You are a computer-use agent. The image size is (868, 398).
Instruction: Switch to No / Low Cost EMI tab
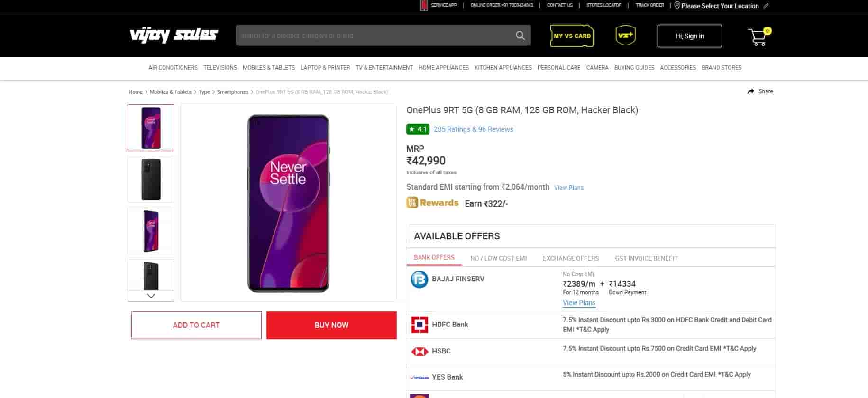click(x=498, y=258)
